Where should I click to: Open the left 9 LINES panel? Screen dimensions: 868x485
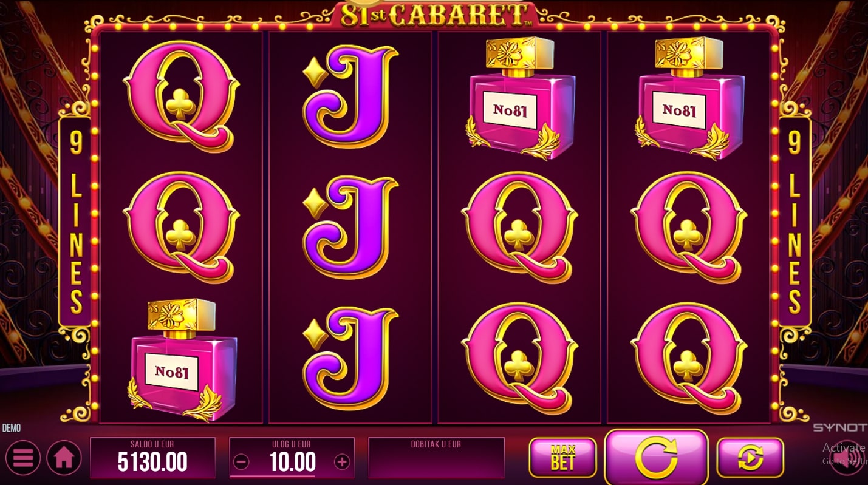(75, 222)
